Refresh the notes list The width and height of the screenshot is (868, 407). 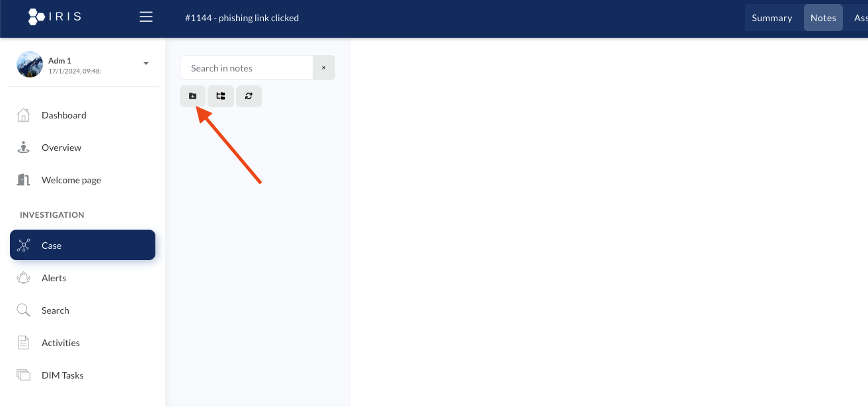pyautogui.click(x=249, y=96)
